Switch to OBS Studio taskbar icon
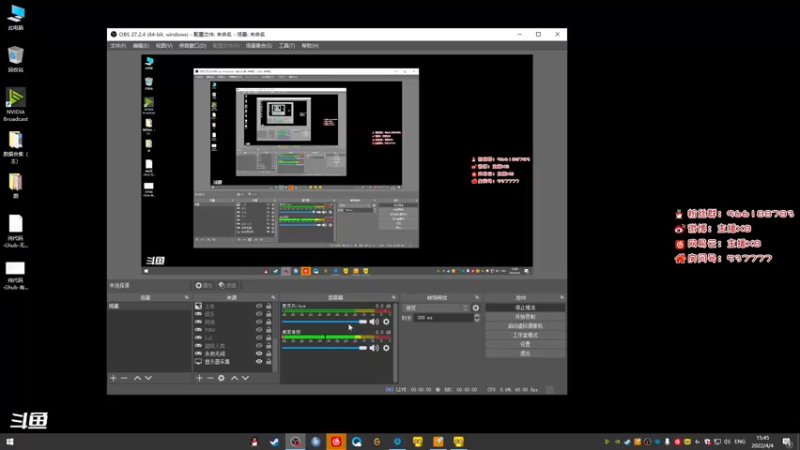 [295, 442]
